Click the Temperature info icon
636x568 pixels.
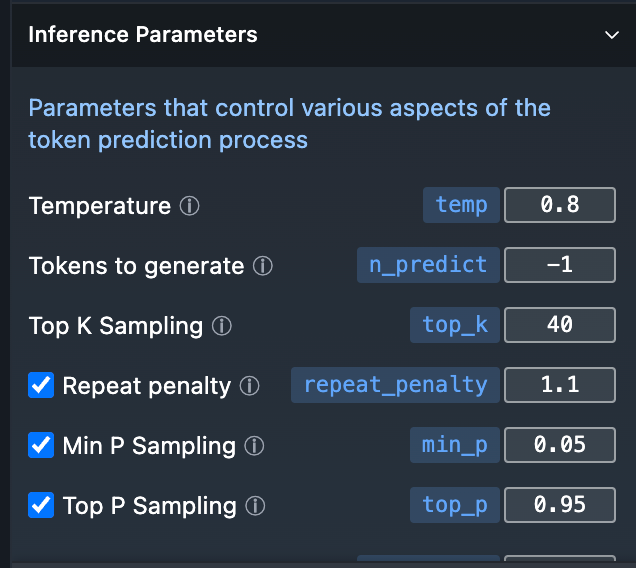pyautogui.click(x=190, y=206)
